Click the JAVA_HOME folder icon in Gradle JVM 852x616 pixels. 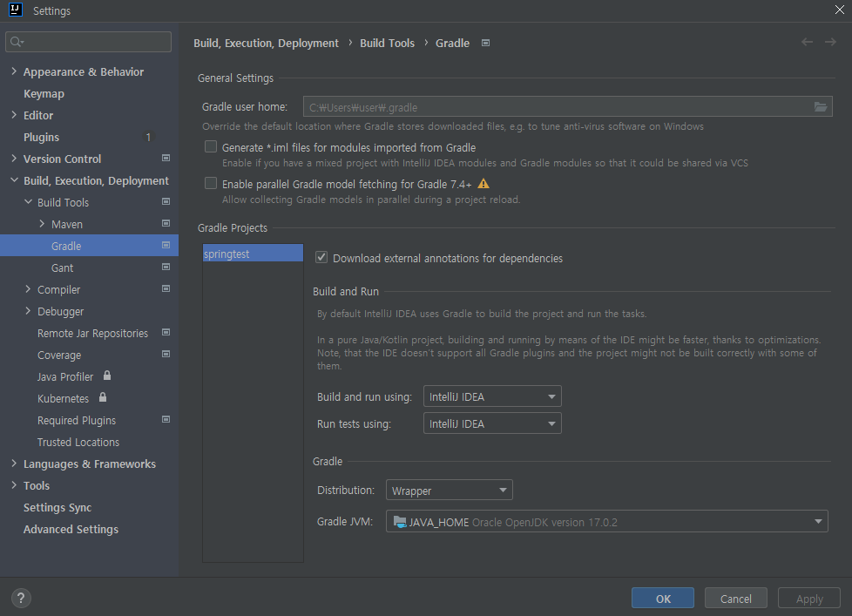399,522
